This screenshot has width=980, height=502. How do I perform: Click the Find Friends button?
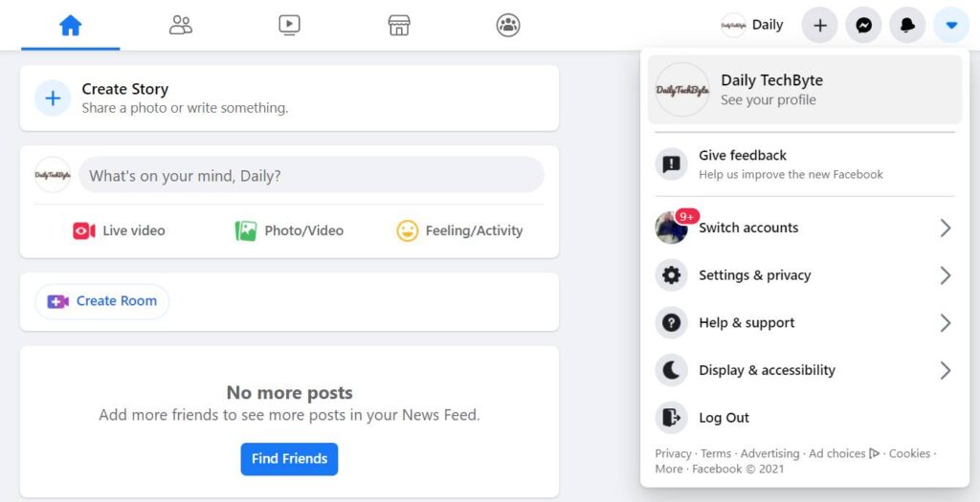tap(289, 459)
